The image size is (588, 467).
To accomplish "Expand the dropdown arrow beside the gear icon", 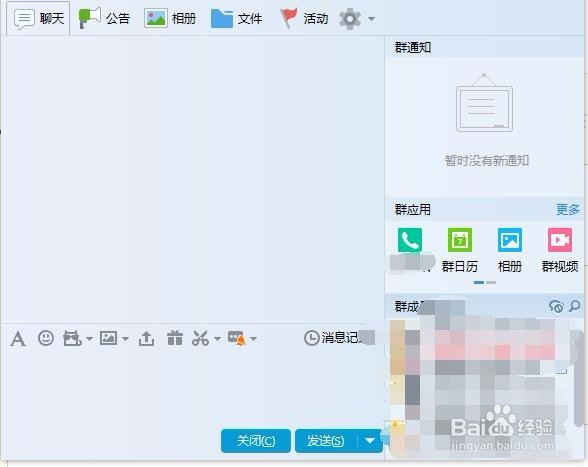I will pyautogui.click(x=371, y=19).
